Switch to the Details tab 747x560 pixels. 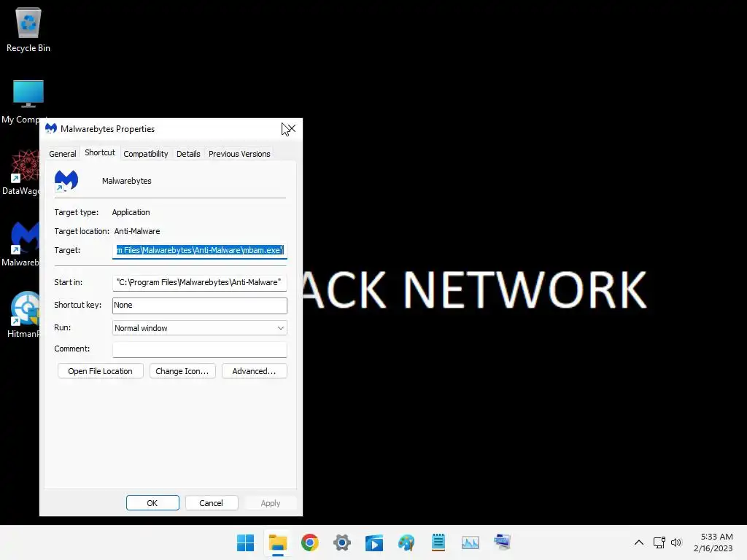point(188,154)
